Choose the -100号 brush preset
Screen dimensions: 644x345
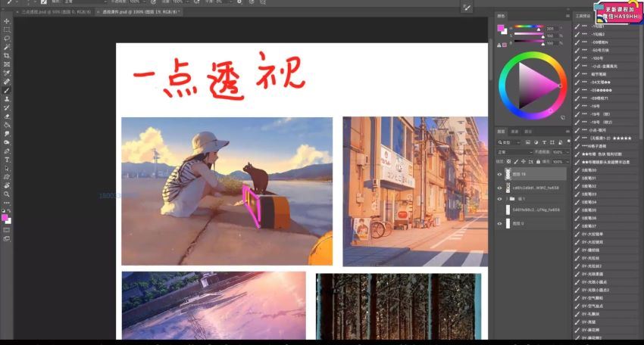pyautogui.click(x=607, y=58)
